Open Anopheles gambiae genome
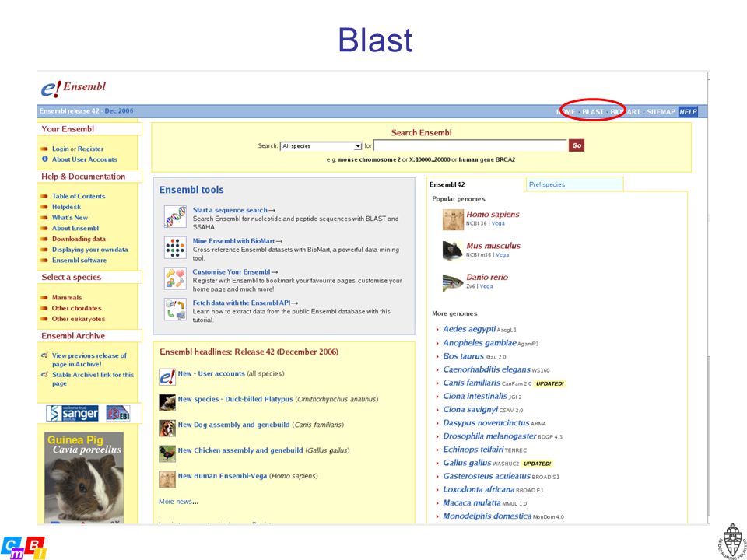This screenshot has width=747, height=560. pyautogui.click(x=480, y=343)
